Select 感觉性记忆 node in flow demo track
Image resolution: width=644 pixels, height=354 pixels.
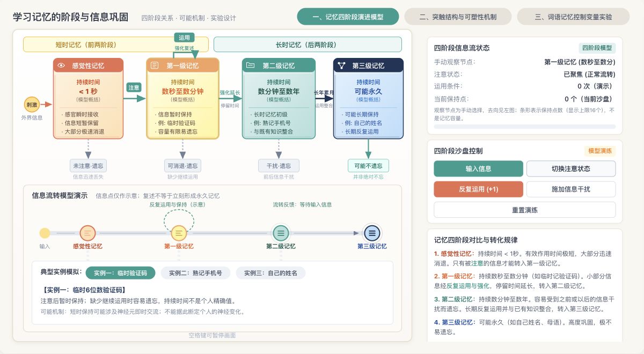pos(87,233)
